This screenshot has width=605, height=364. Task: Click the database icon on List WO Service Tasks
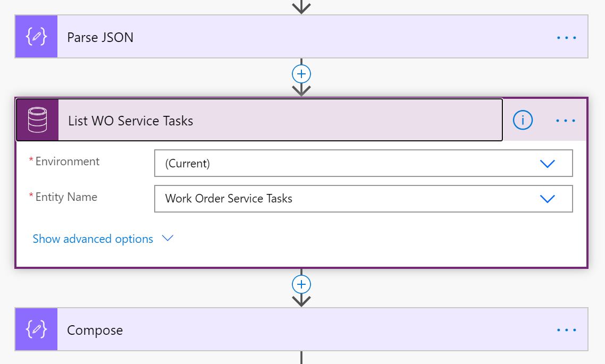coord(36,120)
